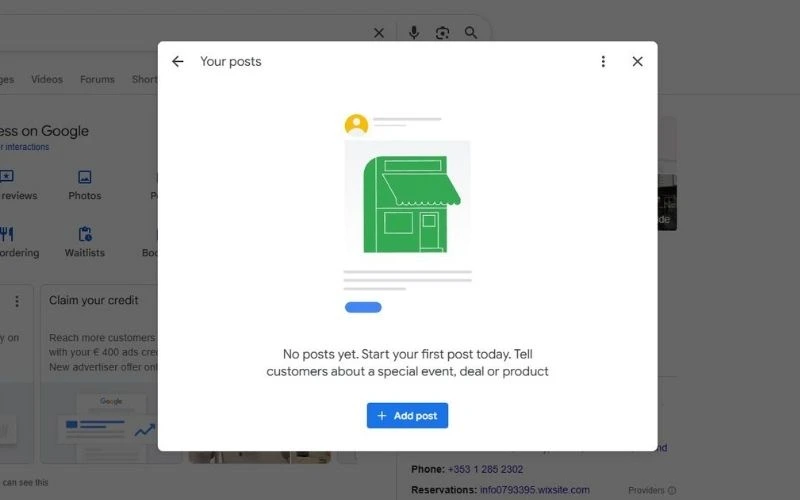Viewport: 800px width, 500px height.
Task: Click the blue Add post button
Action: 407,416
